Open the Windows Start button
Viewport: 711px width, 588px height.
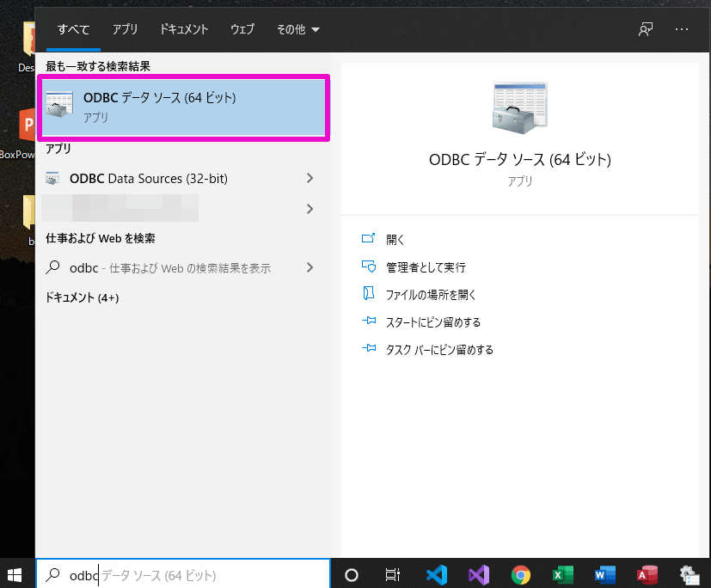coord(15,575)
